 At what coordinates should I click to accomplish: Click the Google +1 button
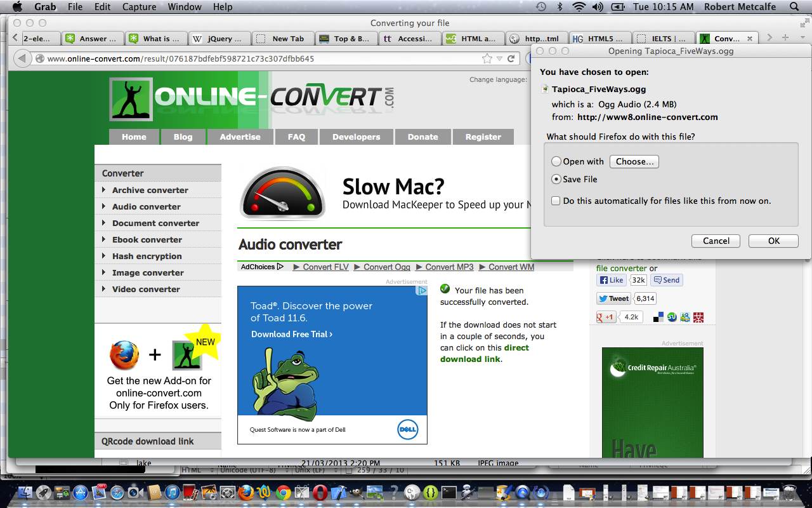[x=606, y=317]
